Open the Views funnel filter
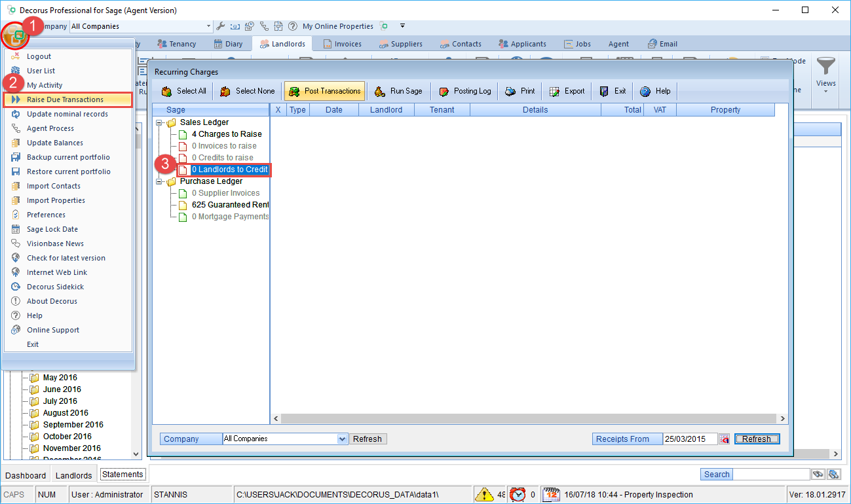The image size is (851, 504). click(x=825, y=74)
